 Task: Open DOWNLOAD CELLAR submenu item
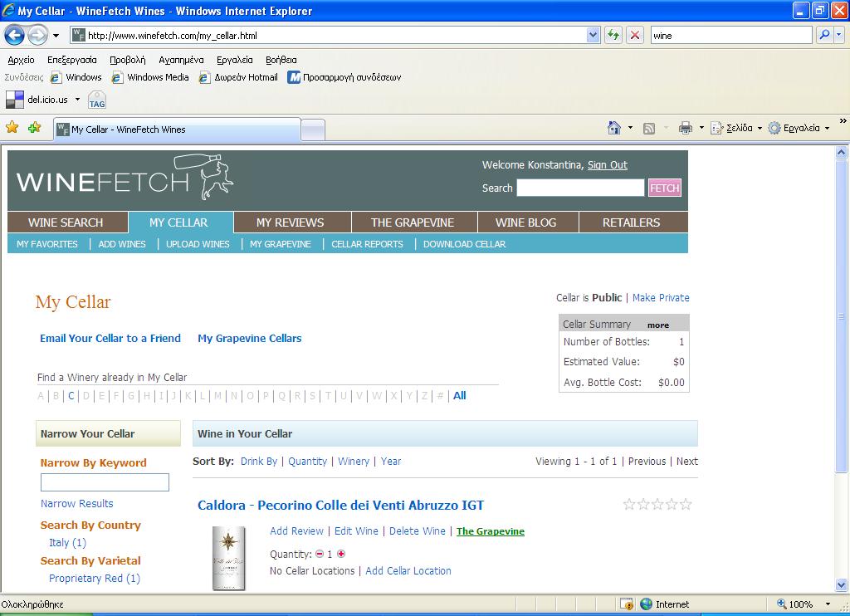[464, 244]
